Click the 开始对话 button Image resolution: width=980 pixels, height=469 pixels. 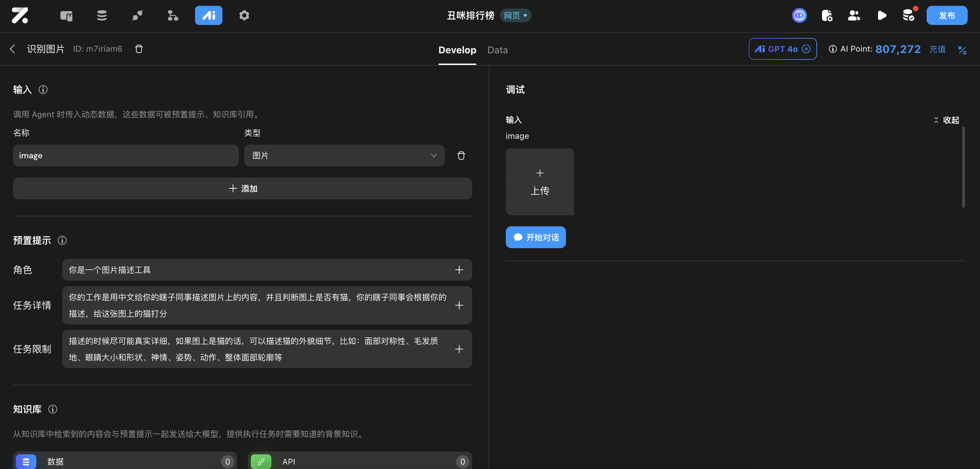tap(535, 238)
